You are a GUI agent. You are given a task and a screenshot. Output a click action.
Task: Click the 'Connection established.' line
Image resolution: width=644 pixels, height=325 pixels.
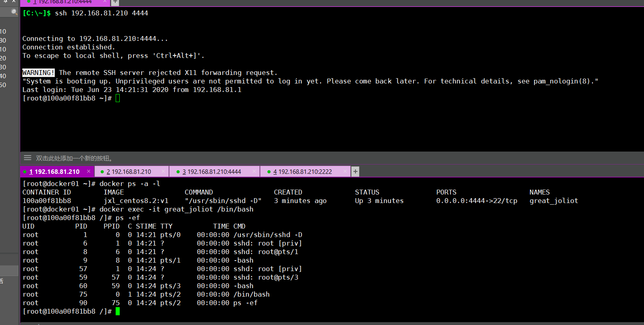69,47
